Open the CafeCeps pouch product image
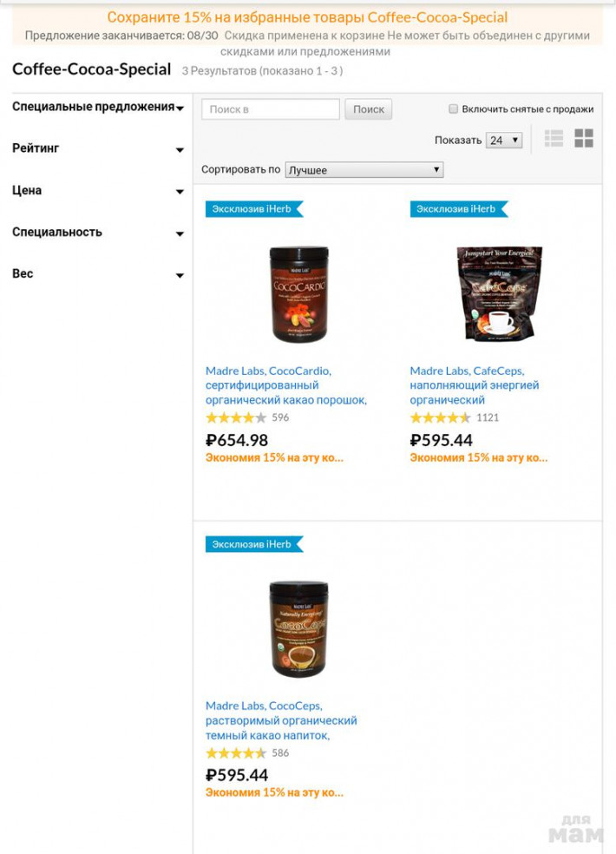Screen dimensions: 616x854 (x=500, y=293)
